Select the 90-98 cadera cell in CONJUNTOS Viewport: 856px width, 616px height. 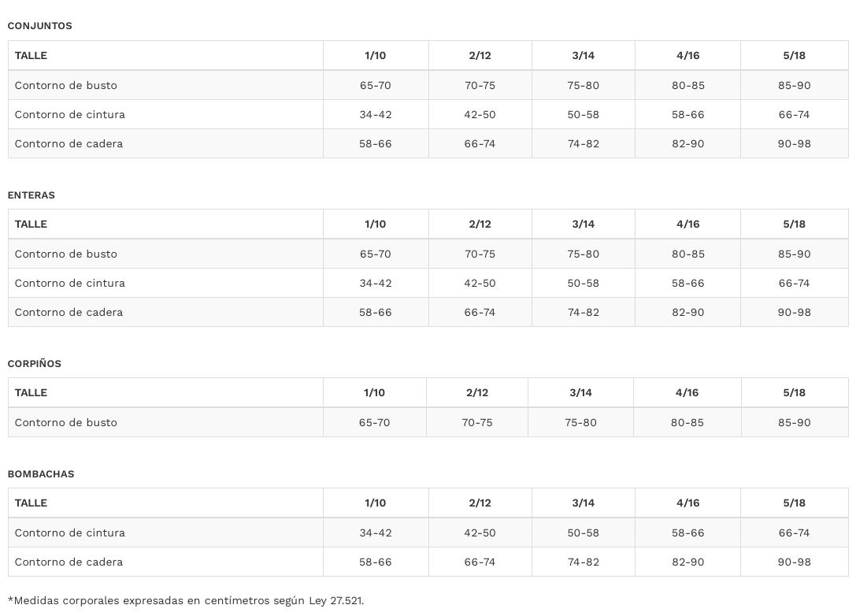coord(794,143)
